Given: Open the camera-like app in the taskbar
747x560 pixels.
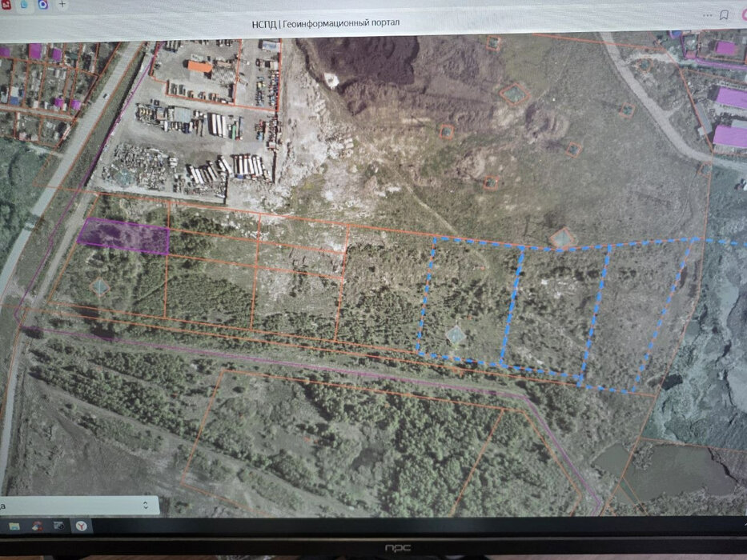Looking at the screenshot, I should pos(58,526).
